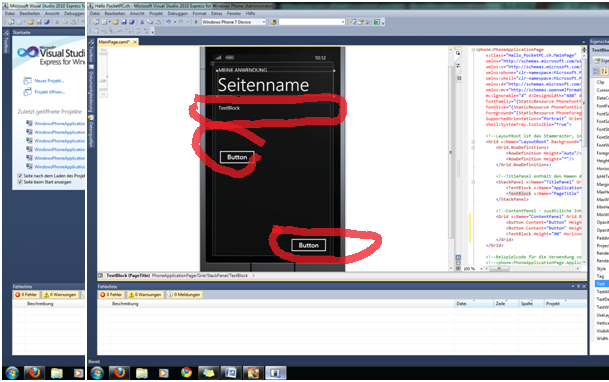This screenshot has height=382, width=609.
Task: Select the 'Text' property row
Action: (602, 284)
